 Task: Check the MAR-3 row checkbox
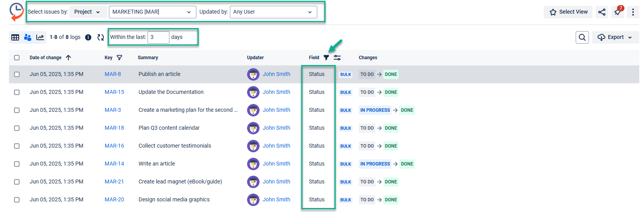(17, 110)
